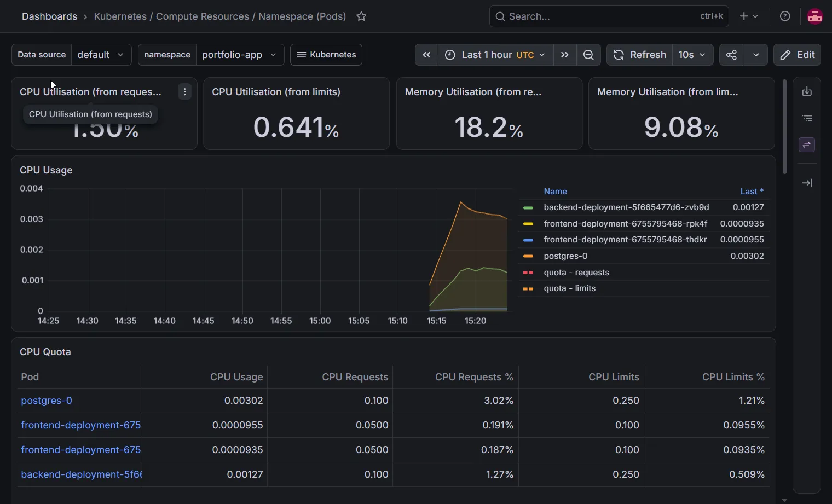This screenshot has width=832, height=504.
Task: Open the share dashboard icon
Action: [x=731, y=55]
